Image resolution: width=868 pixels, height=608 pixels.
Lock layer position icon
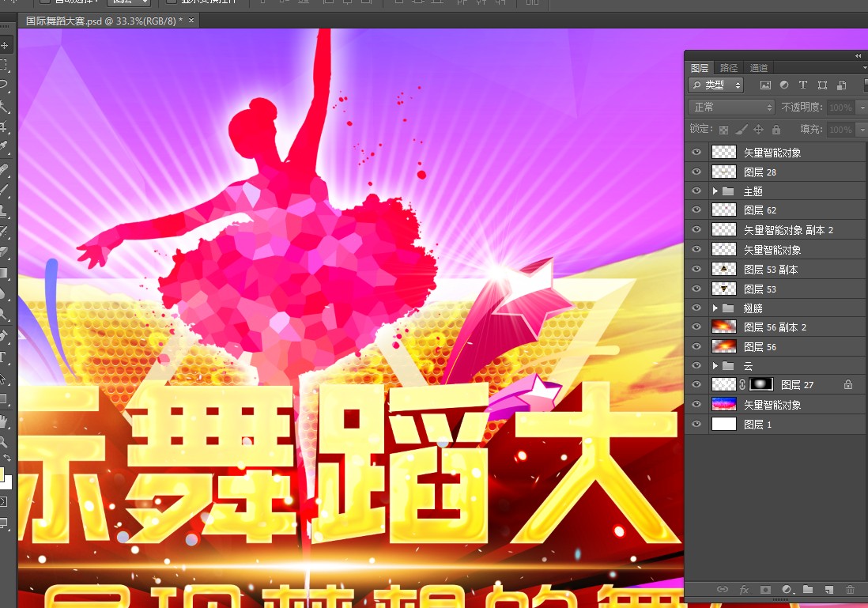click(758, 130)
